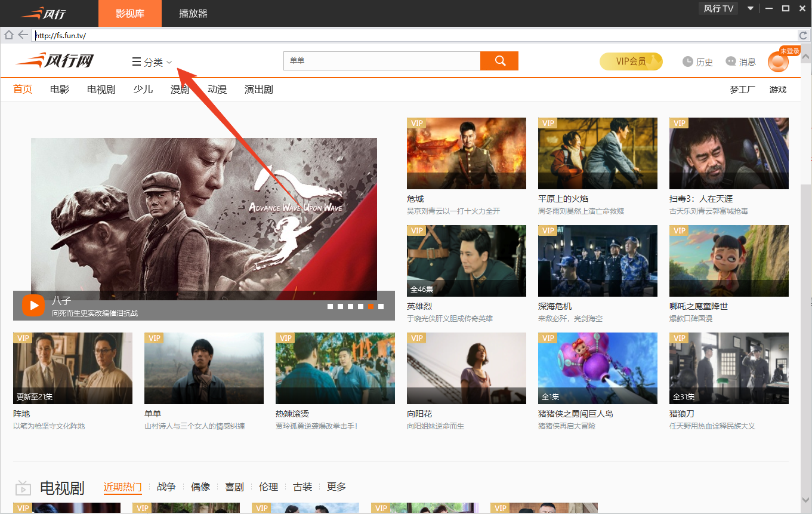Open 更多 link in 电视剧 section
The image size is (812, 514).
[336, 487]
